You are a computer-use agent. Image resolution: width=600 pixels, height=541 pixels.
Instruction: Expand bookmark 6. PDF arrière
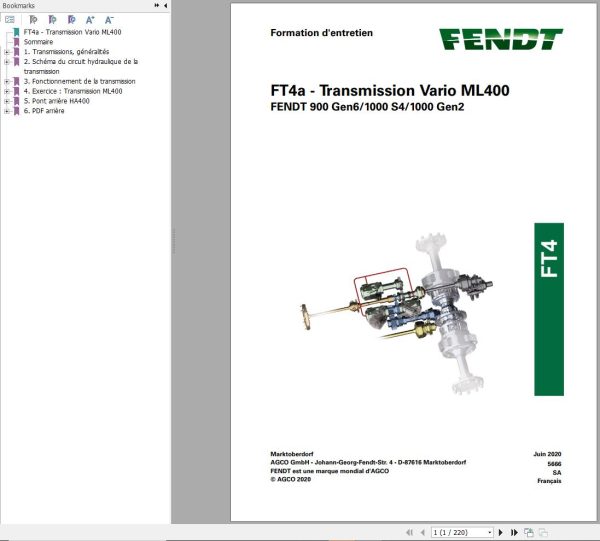(7, 111)
